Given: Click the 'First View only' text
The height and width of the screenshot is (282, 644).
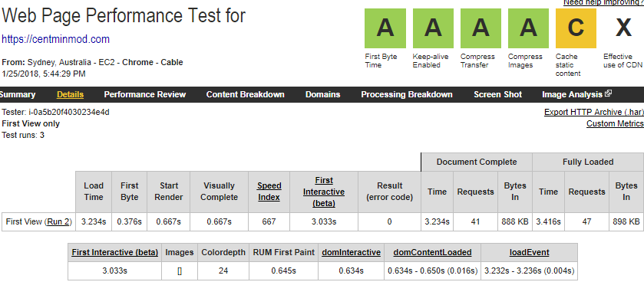Looking at the screenshot, I should point(31,123).
